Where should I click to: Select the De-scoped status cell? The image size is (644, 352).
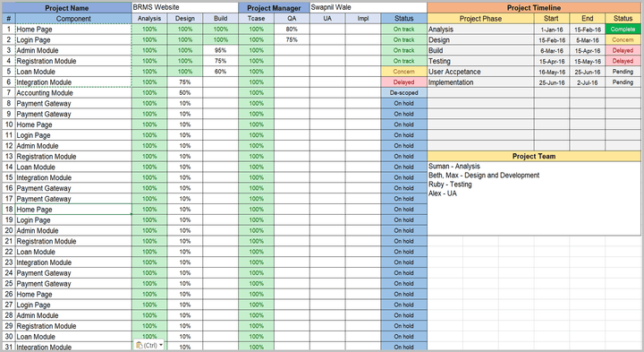(403, 93)
